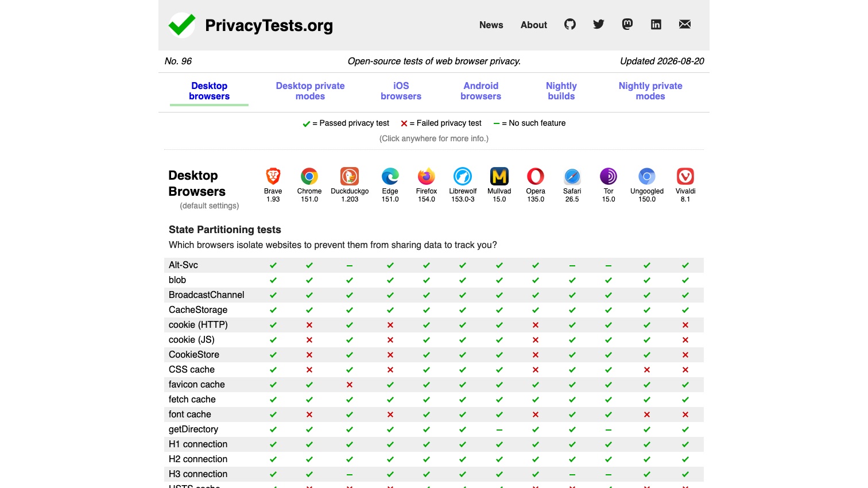Viewport: 868px width, 488px height.
Task: Click the Edge browser icon
Action: click(390, 176)
